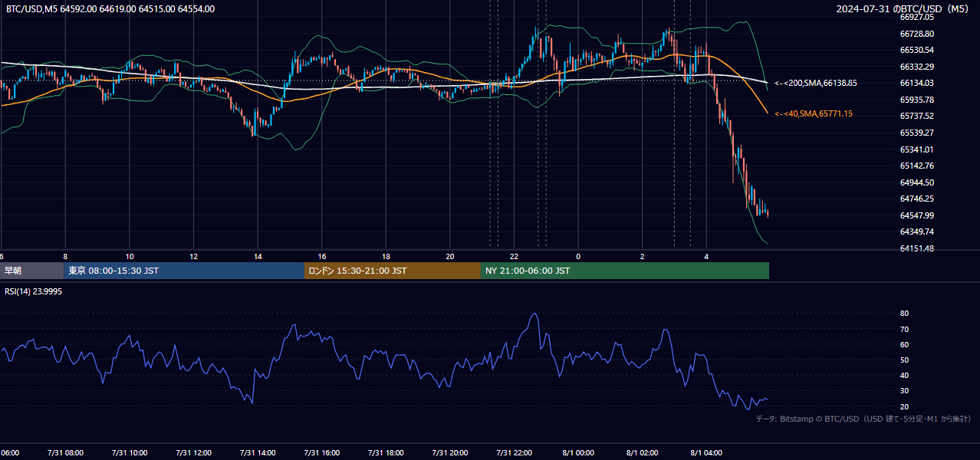Click price scale value 66530.54
The height and width of the screenshot is (460, 980).
point(916,50)
